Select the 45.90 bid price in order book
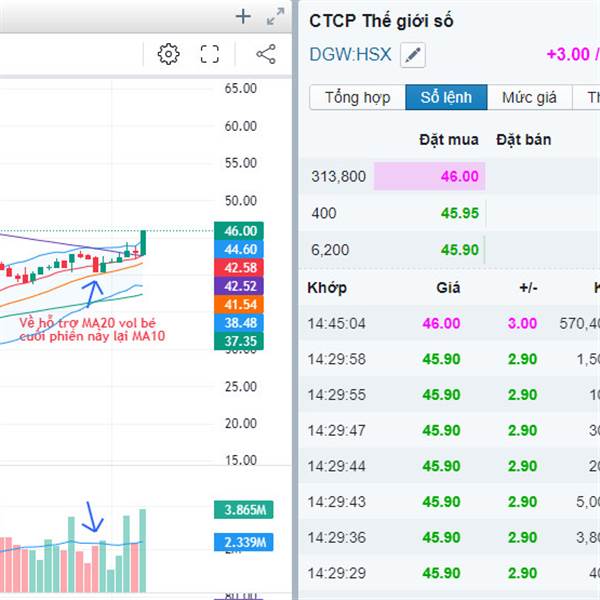The height and width of the screenshot is (600, 600). pyautogui.click(x=460, y=250)
